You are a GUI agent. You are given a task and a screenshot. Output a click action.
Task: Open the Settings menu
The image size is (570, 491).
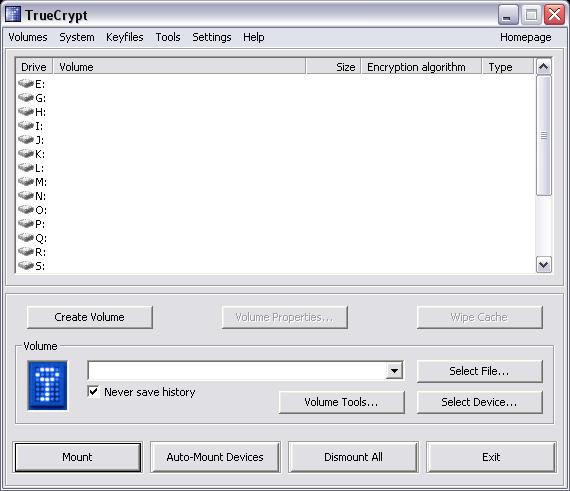pyautogui.click(x=212, y=37)
